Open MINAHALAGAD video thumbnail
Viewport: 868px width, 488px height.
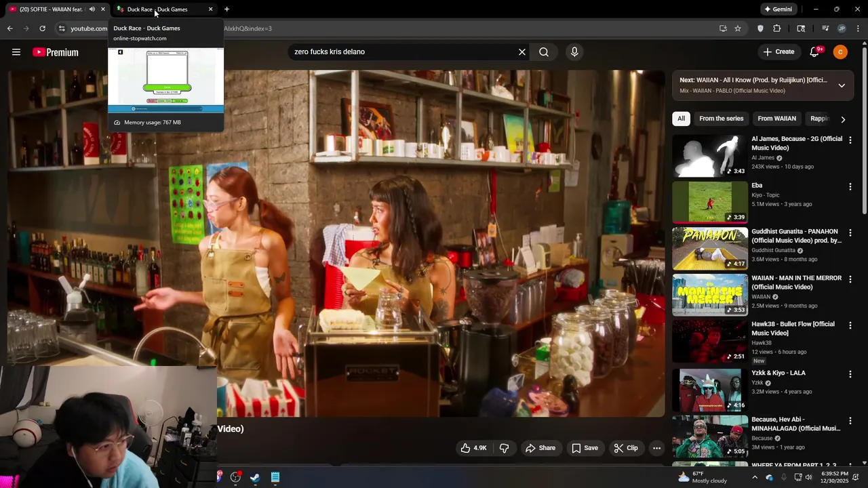tap(710, 436)
